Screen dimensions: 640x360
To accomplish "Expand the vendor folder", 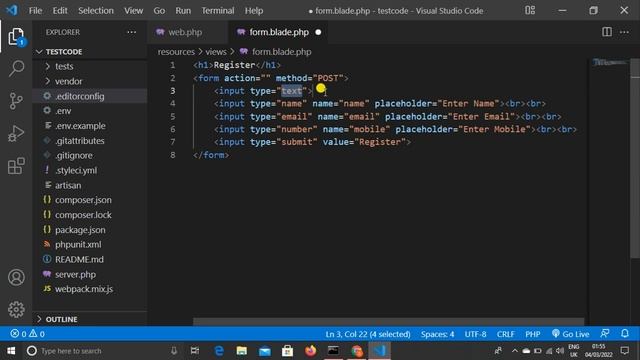I will [90, 81].
